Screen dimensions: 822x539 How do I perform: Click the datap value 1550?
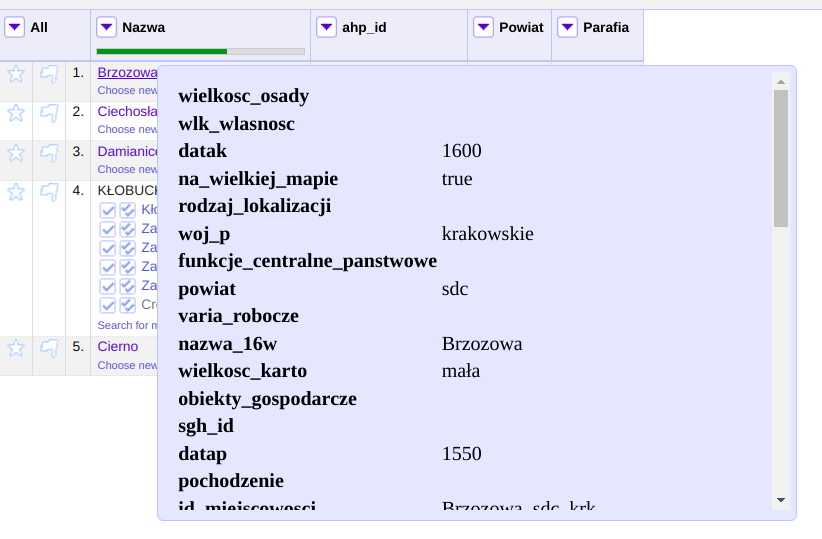(x=461, y=454)
